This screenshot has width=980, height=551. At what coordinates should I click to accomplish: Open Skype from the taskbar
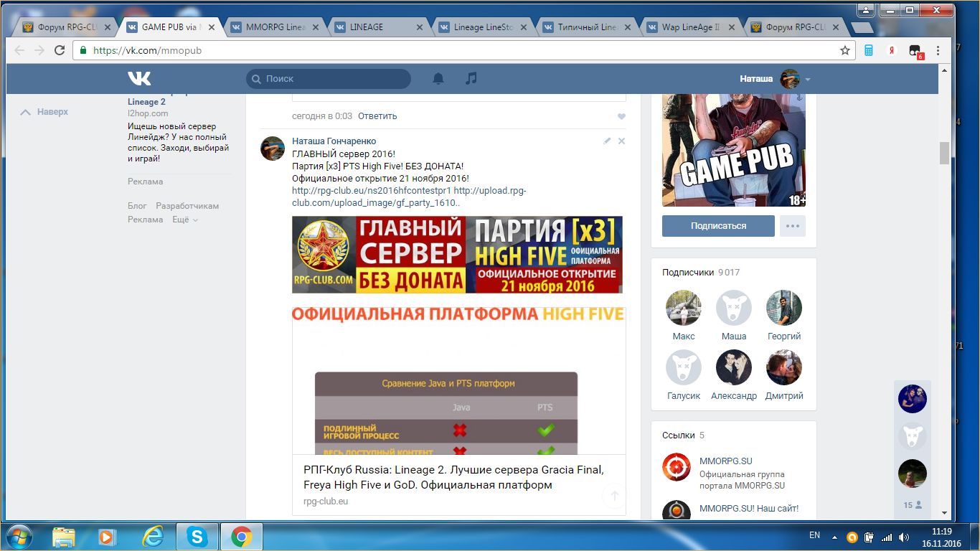coord(196,537)
